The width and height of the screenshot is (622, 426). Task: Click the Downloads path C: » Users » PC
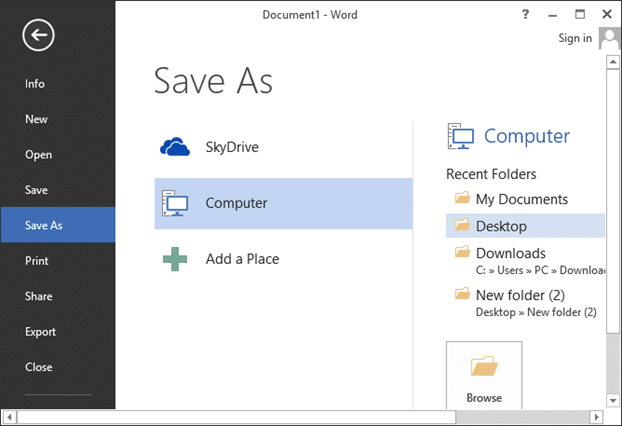(x=541, y=270)
